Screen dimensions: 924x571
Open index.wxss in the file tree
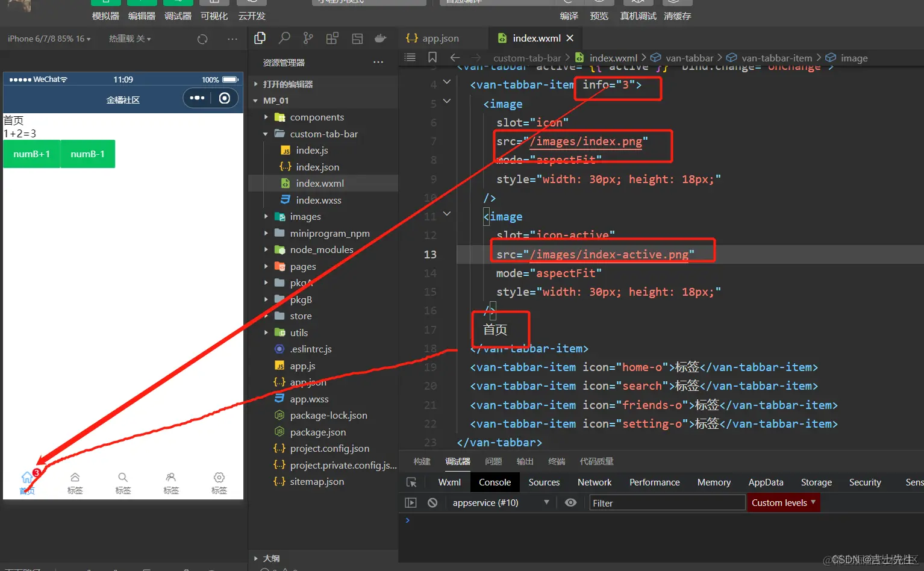[x=323, y=200]
